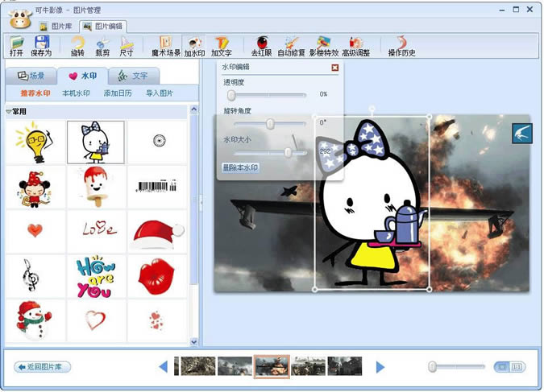The width and height of the screenshot is (544, 392).
Task: Go to next thumbnails with right arrow
Action: point(380,367)
